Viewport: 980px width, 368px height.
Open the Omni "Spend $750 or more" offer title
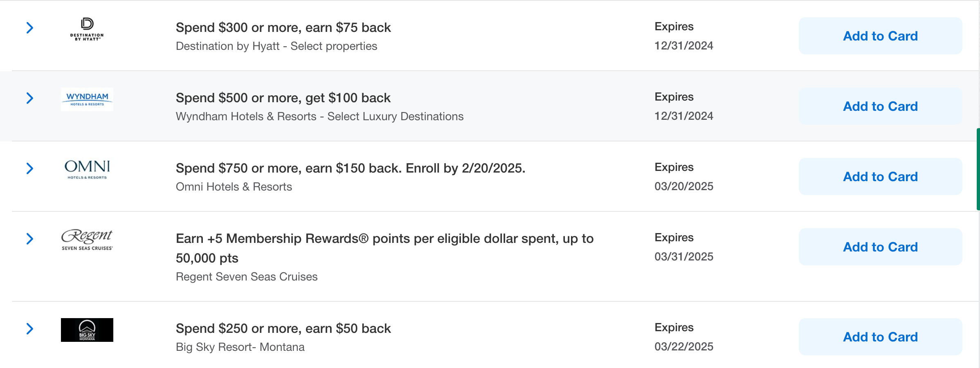coord(350,168)
